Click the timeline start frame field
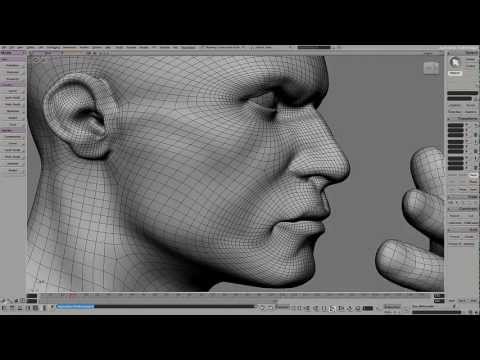480x360 pixels. 32,296
